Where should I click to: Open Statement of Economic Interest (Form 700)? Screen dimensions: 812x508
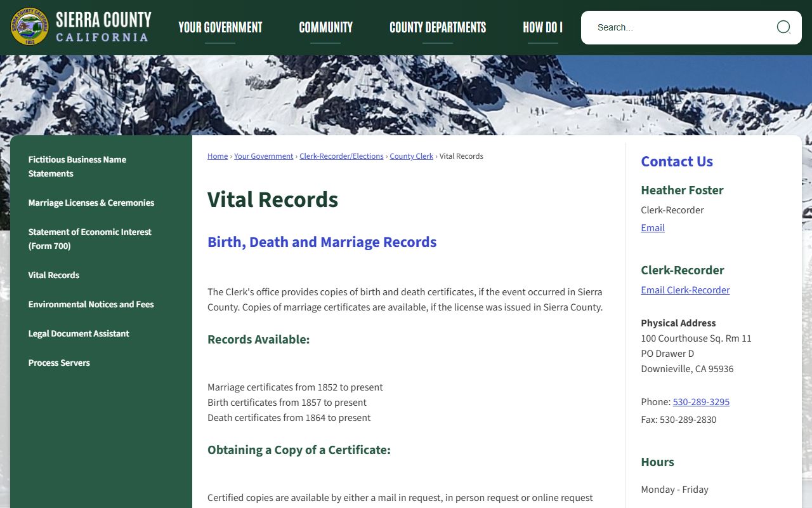pos(89,239)
